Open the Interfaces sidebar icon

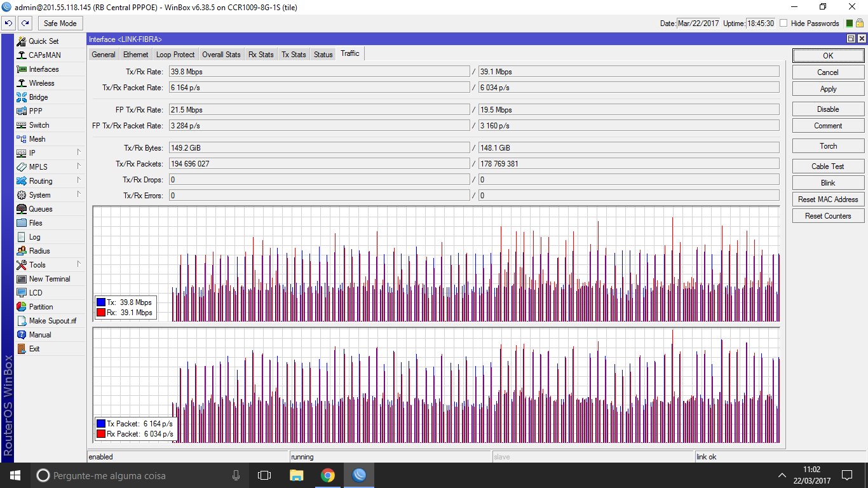[22, 69]
